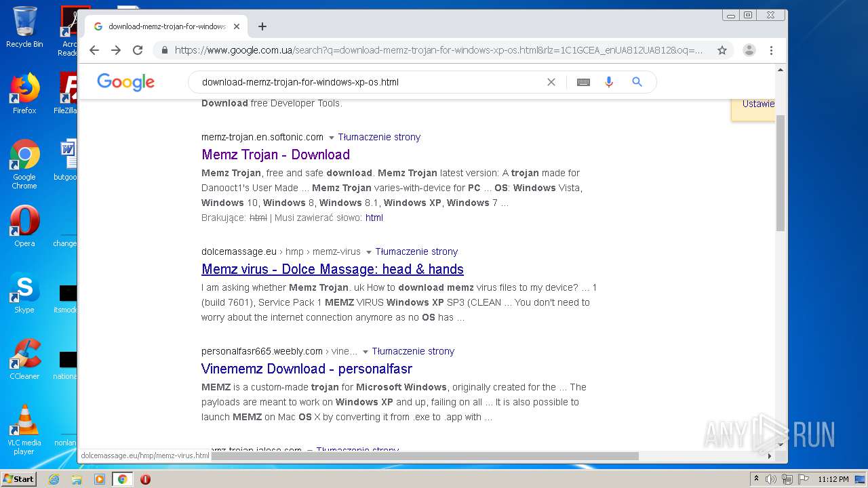Click the 'html' must-include link

click(374, 218)
